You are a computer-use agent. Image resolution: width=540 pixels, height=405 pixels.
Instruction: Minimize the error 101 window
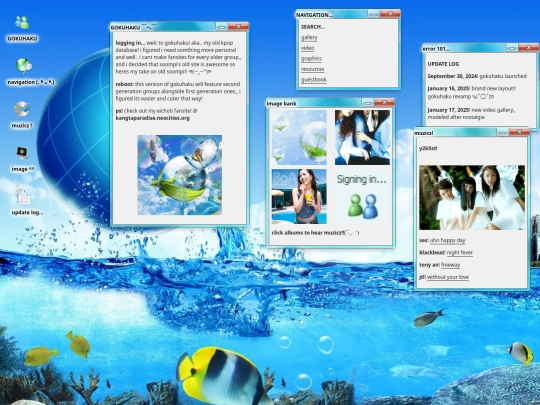[x=512, y=48]
